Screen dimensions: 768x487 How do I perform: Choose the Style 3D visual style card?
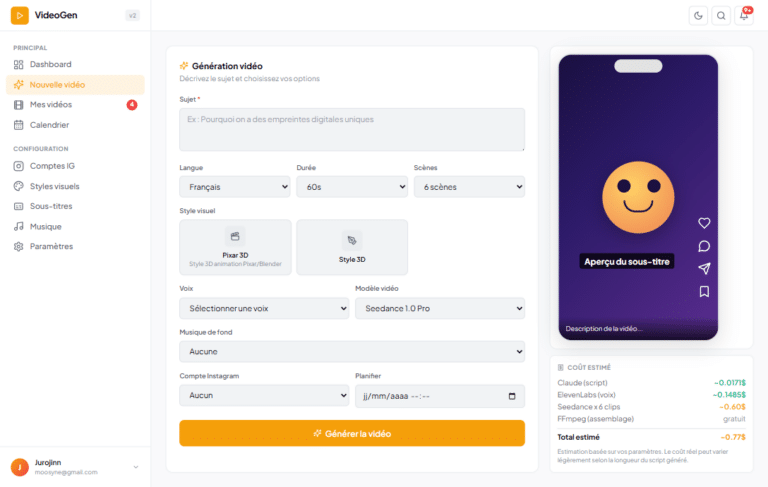(x=352, y=247)
